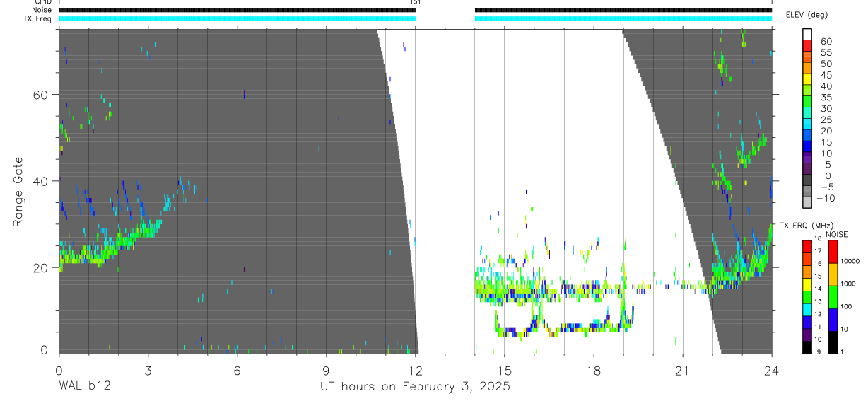This screenshot has width=868, height=401.
Task: Click the ELEV (deg) legend title
Action: pyautogui.click(x=806, y=15)
